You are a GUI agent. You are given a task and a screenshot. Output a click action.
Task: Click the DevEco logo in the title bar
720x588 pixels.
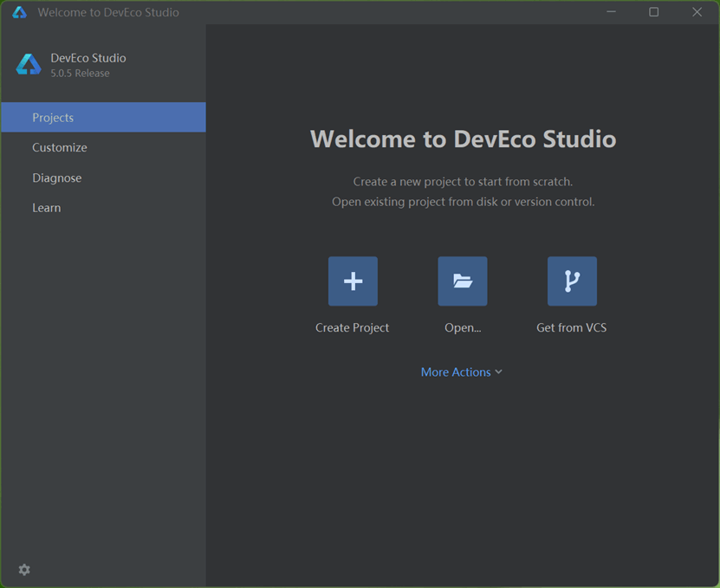[x=19, y=12]
